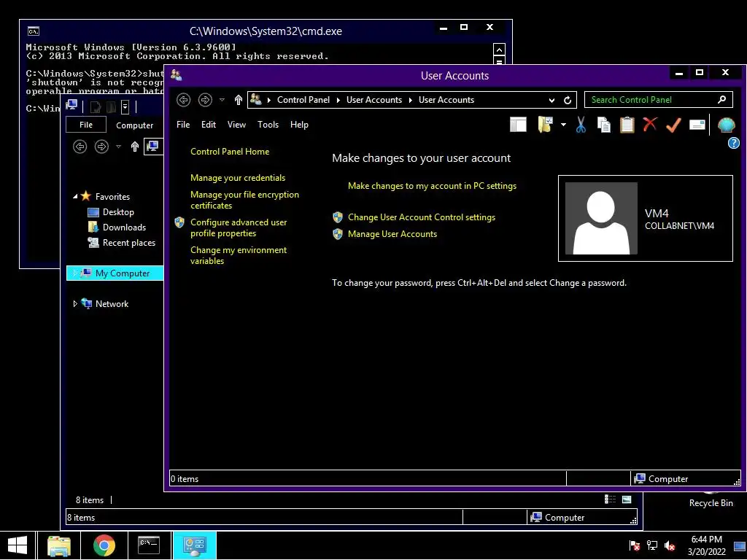The image size is (747, 560).
Task: Click the cmd.exe title bar icon
Action: pyautogui.click(x=34, y=31)
